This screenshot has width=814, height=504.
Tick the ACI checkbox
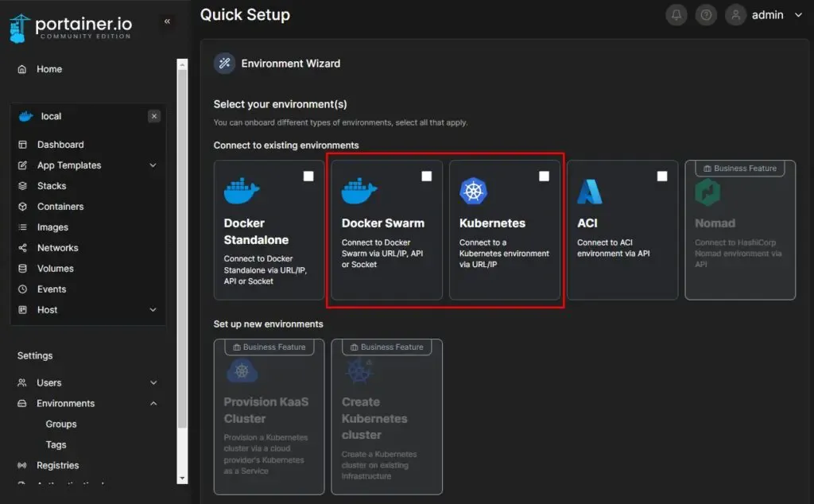[x=662, y=176]
